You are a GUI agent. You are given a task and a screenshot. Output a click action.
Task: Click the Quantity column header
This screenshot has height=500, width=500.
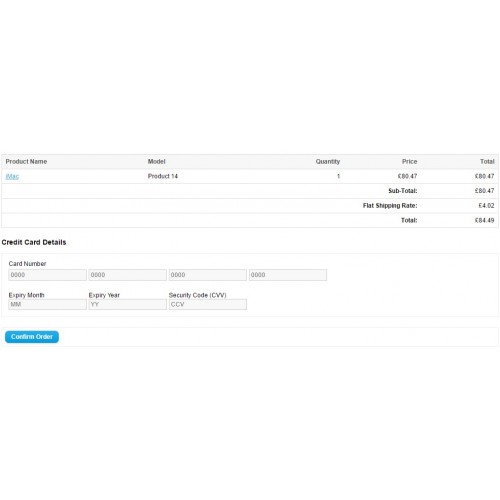(328, 162)
